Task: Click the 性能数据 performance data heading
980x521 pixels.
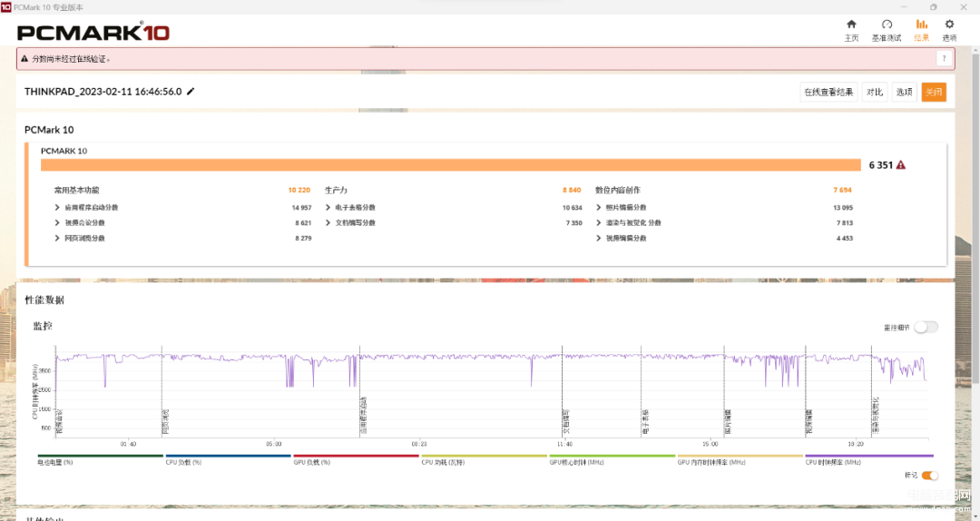Action: coord(44,300)
